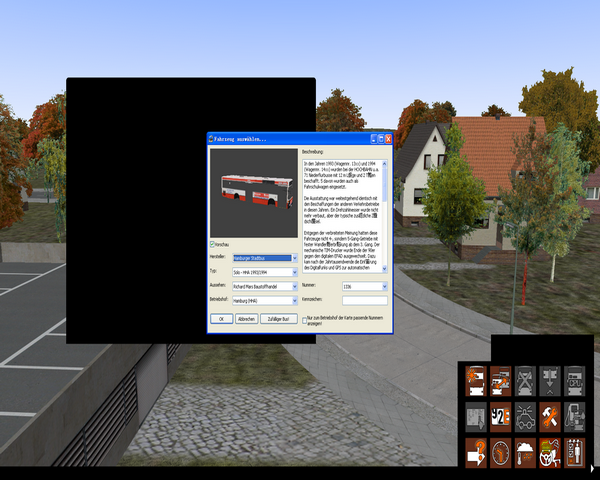The width and height of the screenshot is (600, 480).
Task: Click the description scrollbar thumb
Action: click(385, 185)
